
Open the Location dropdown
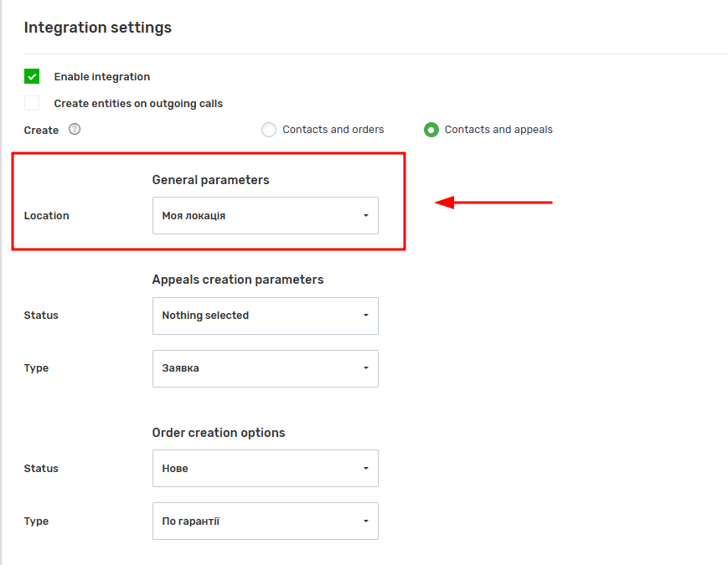266,216
